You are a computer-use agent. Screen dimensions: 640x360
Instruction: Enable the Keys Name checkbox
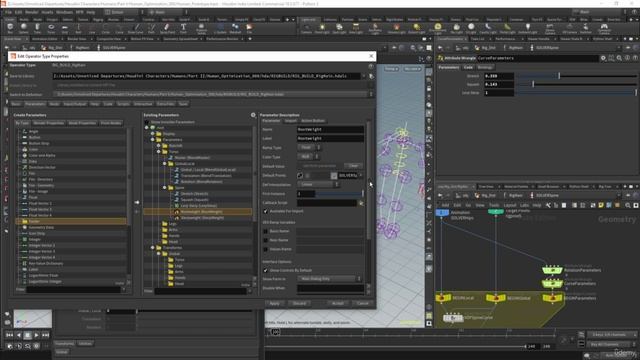tap(266, 240)
